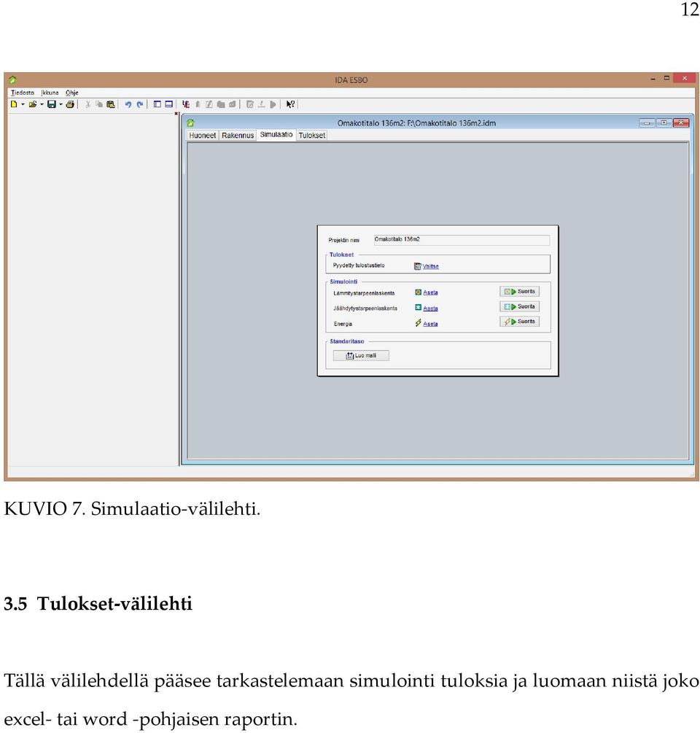This screenshot has width=700, height=733.
Task: Select the Simulaatio tab
Action: 276,135
